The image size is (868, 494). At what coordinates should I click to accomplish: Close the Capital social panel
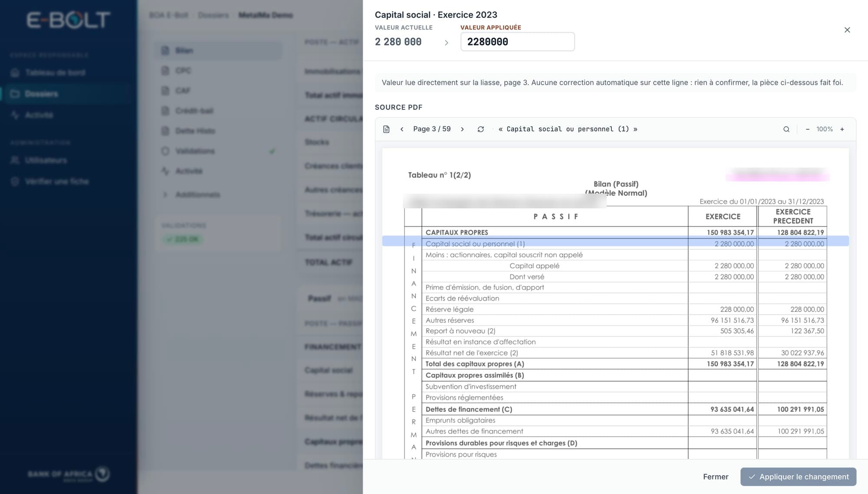click(847, 30)
